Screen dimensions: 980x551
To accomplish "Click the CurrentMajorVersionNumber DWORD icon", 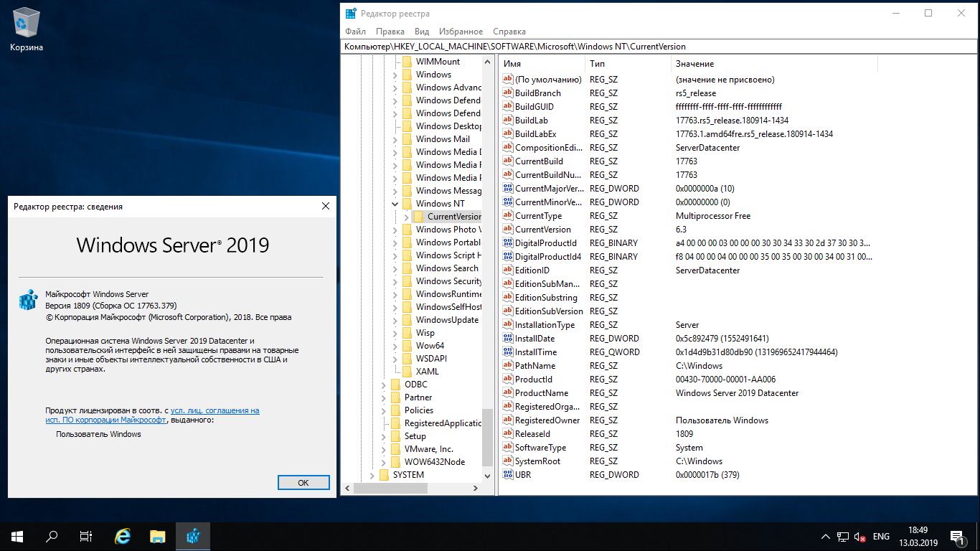I will coord(508,189).
